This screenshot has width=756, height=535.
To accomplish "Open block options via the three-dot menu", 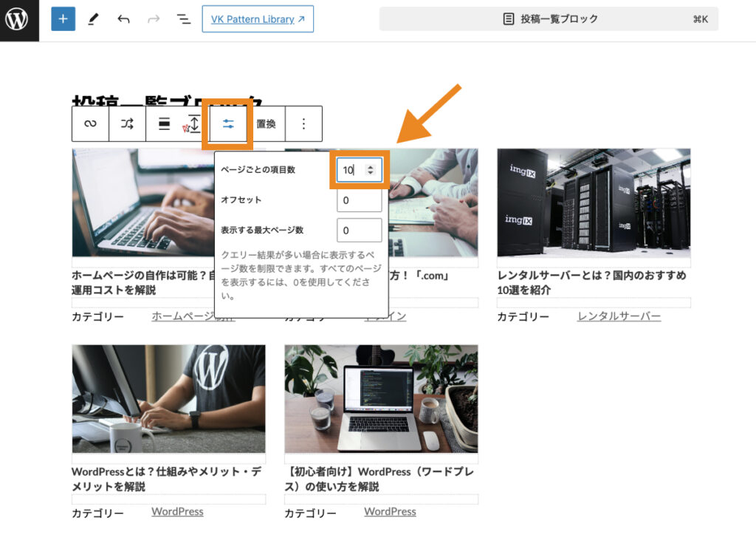I will pyautogui.click(x=303, y=123).
